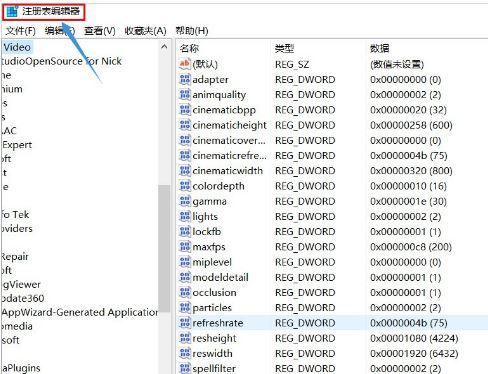This screenshot has height=374, width=488.
Task: Click the REG_SZ type cell
Action: (x=292, y=64)
